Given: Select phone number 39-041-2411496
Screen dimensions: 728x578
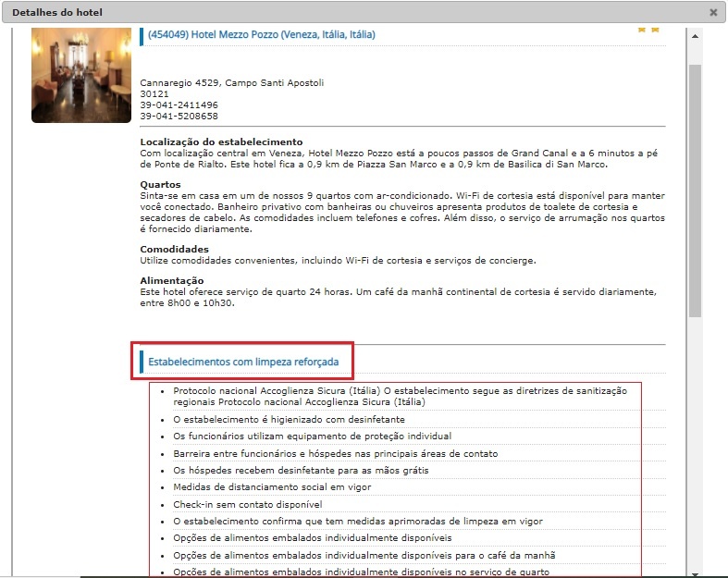Looking at the screenshot, I should pos(179,105).
